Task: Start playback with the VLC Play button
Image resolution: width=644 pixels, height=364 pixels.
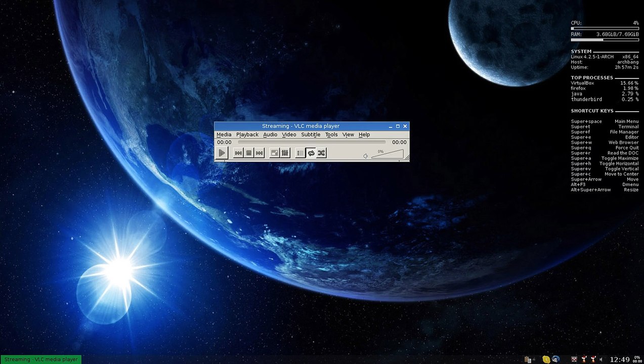Action: point(222,153)
